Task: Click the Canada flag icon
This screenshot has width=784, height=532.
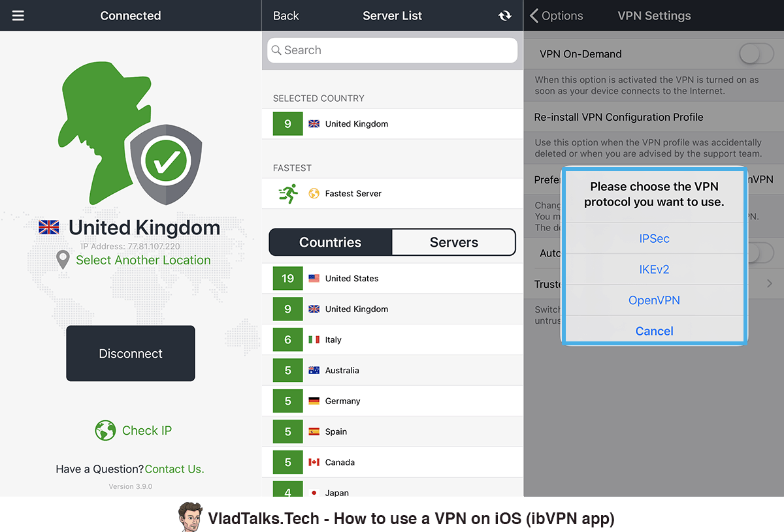Action: pyautogui.click(x=314, y=462)
